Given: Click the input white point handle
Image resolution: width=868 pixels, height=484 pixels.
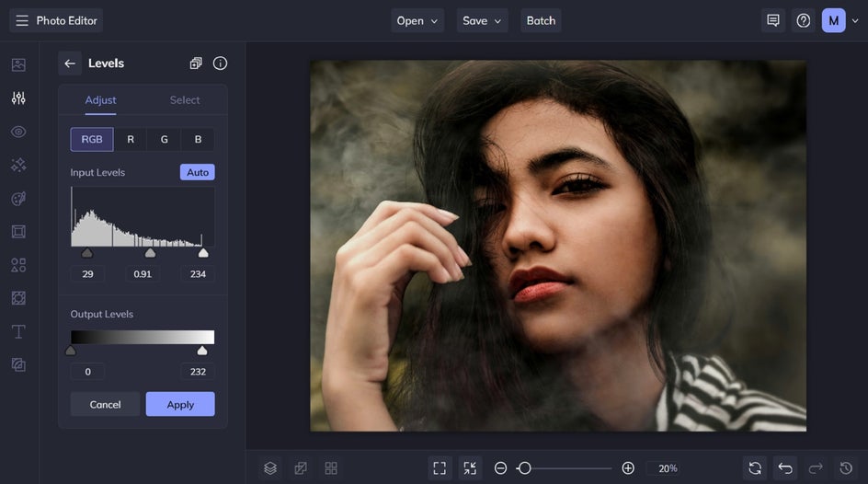Looking at the screenshot, I should [203, 253].
